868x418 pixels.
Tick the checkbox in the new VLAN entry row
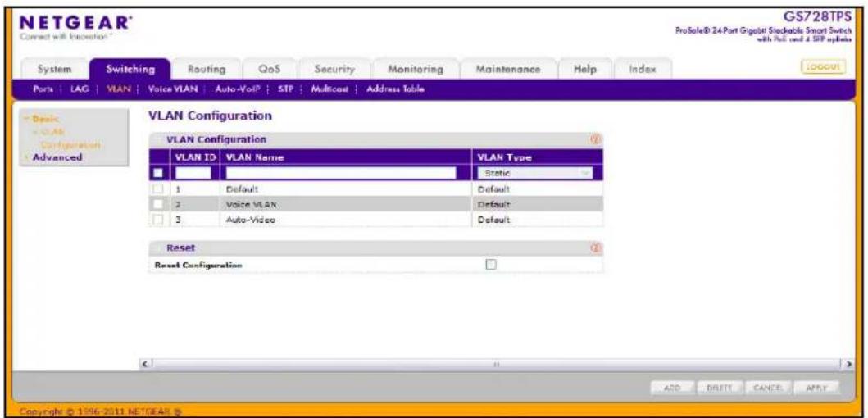click(158, 173)
